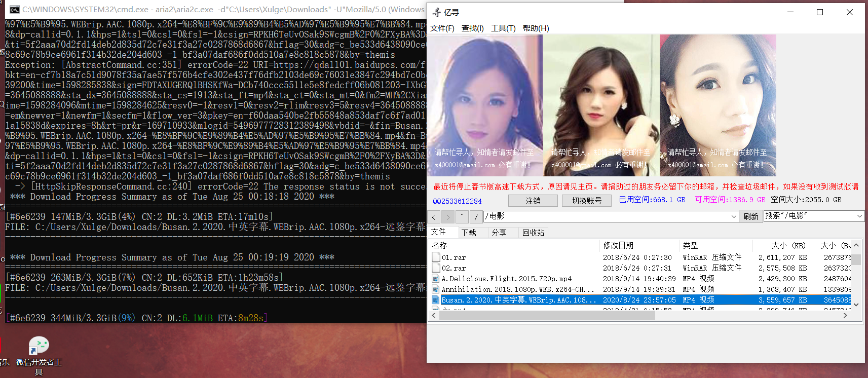Open the 工具(T) menu
The width and height of the screenshot is (868, 378).
(x=503, y=28)
